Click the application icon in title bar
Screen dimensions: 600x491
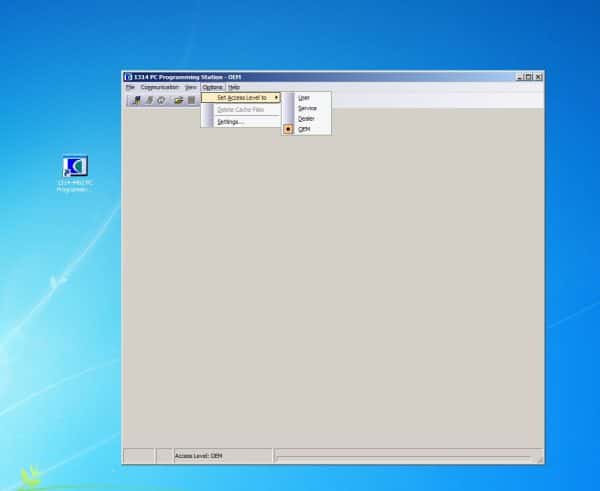tap(129, 77)
